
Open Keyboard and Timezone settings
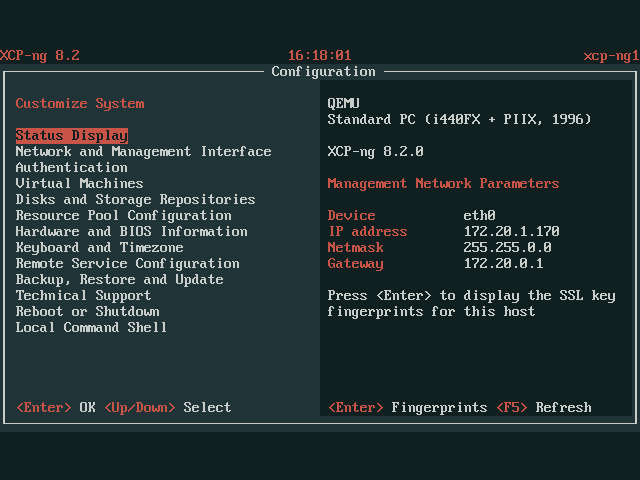pyautogui.click(x=99, y=247)
